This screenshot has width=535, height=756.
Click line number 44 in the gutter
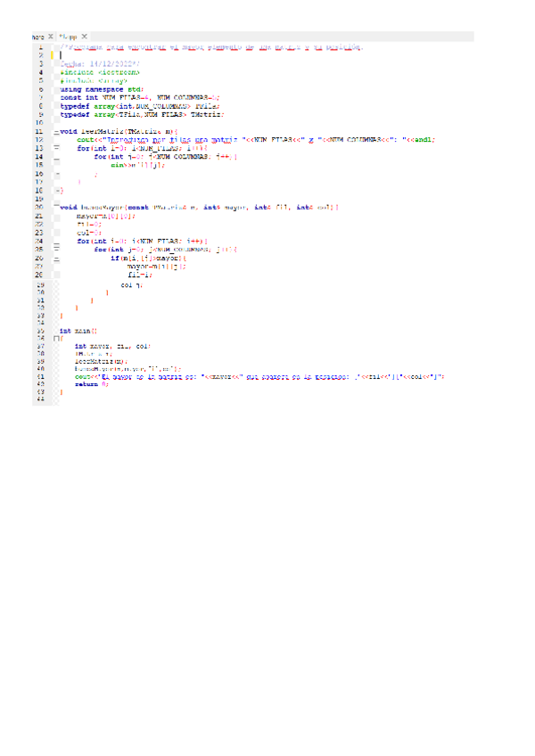point(42,400)
